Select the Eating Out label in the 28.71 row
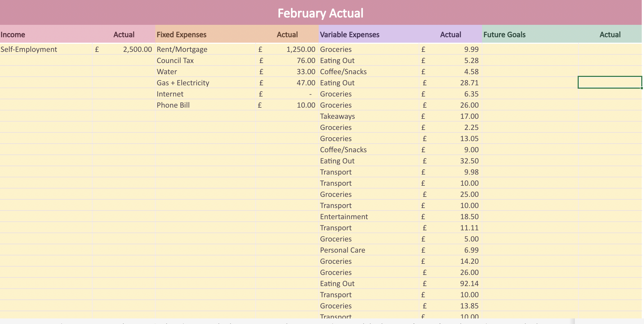 (x=369, y=83)
